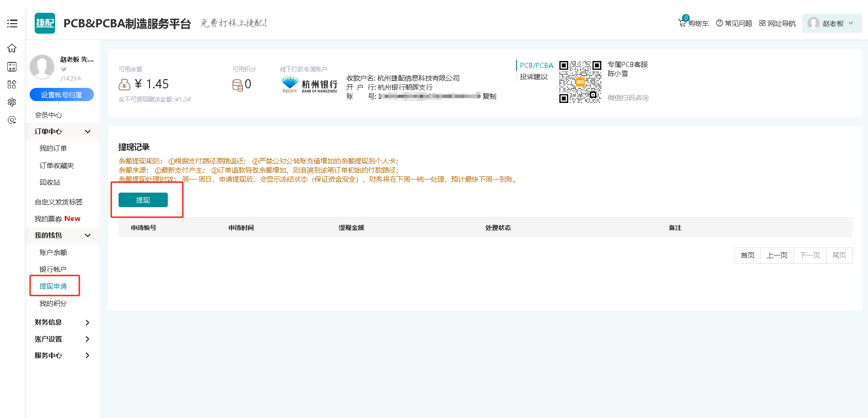This screenshot has width=868, height=418.
Task: Click the ¥ 1.45 balance amount
Action: tap(152, 84)
